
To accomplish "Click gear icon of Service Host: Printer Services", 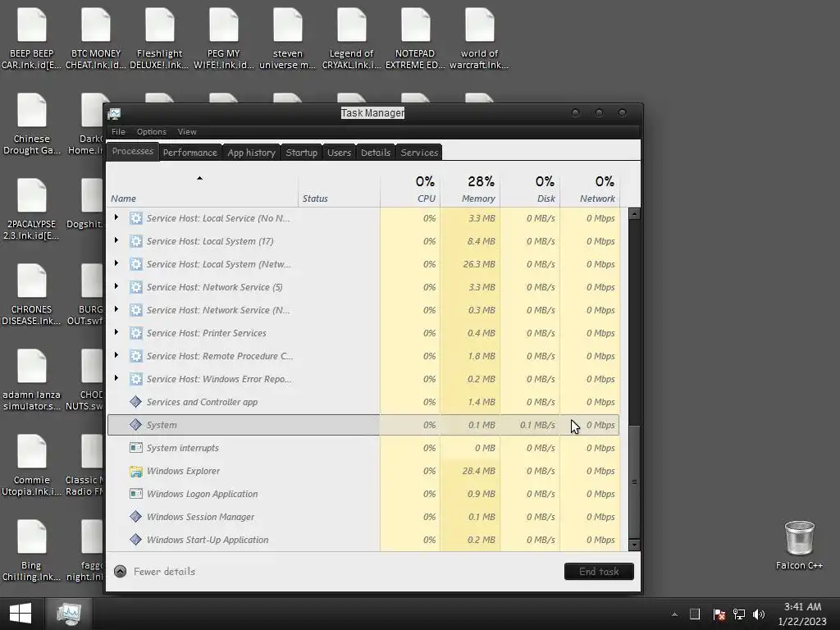I will coord(136,333).
